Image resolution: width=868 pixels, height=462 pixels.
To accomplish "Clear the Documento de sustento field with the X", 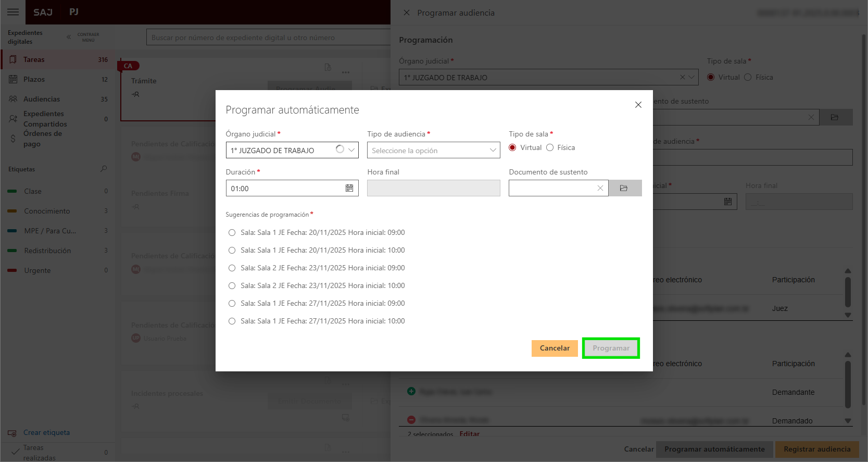I will (600, 188).
